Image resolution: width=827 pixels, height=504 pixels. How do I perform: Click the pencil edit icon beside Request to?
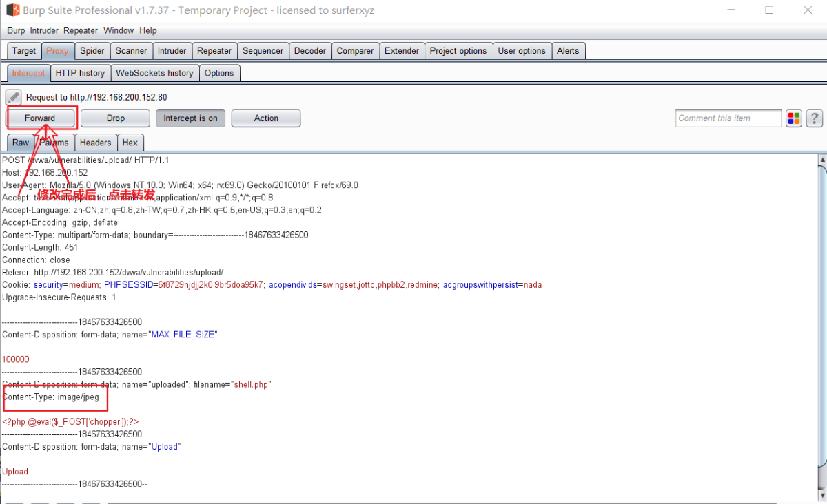14,97
